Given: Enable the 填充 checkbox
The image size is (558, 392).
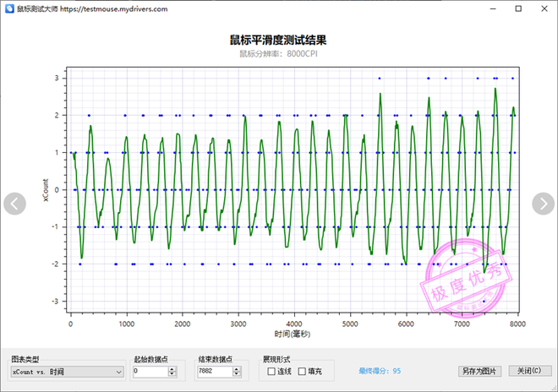Looking at the screenshot, I should (x=301, y=371).
